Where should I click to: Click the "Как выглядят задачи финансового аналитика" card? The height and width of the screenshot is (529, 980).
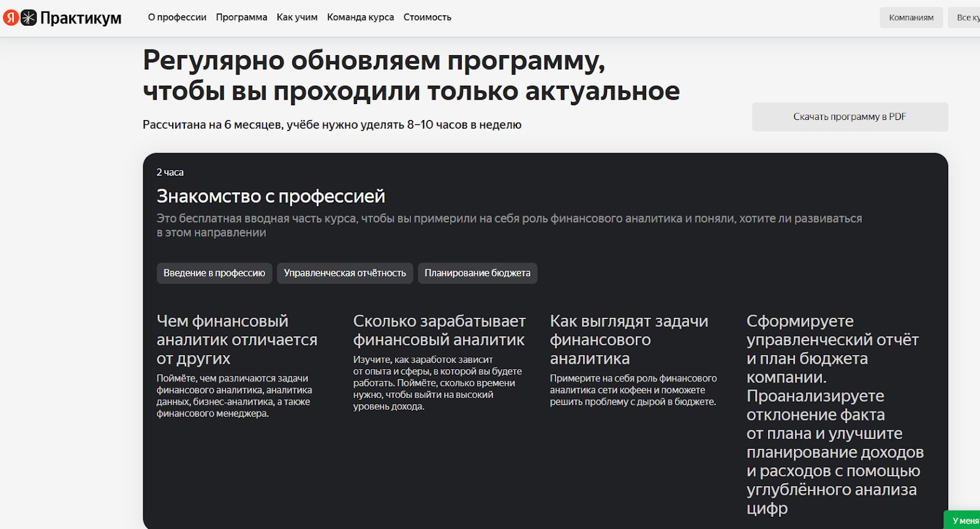(629, 340)
